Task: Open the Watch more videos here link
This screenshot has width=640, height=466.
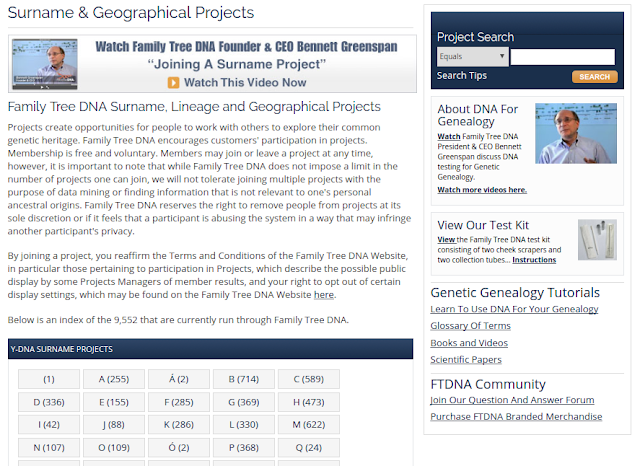Action: (x=482, y=190)
